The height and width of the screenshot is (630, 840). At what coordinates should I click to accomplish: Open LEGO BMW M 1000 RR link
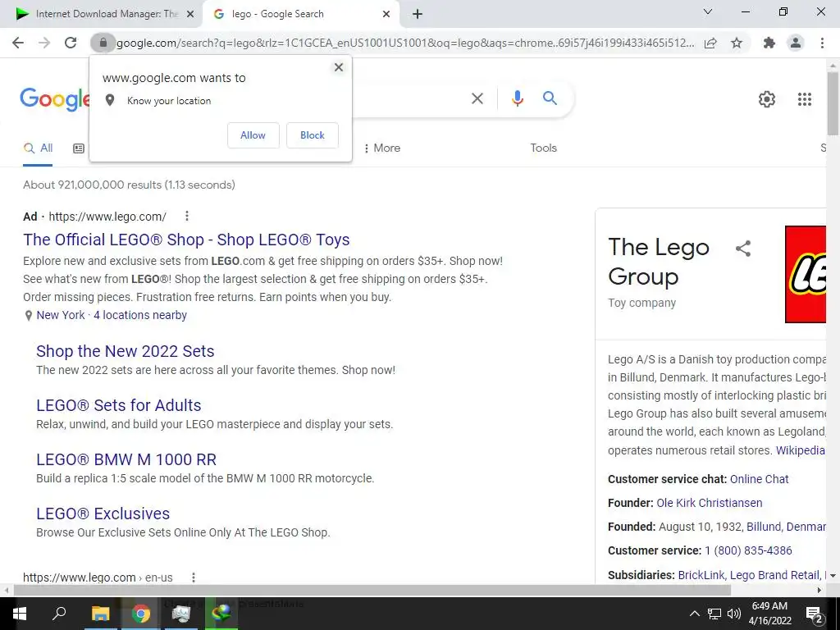(126, 459)
